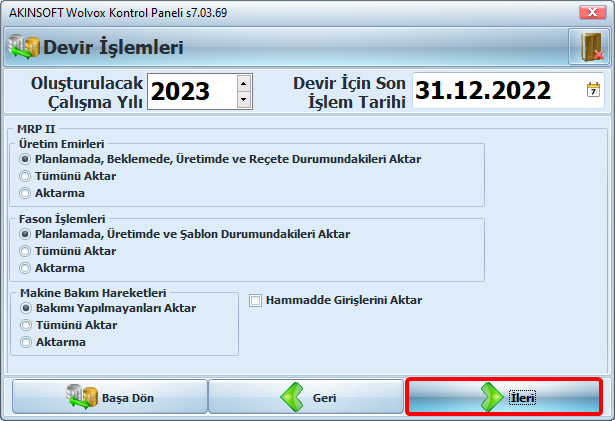Click the Üretim Emirleri group title

[x=62, y=144]
